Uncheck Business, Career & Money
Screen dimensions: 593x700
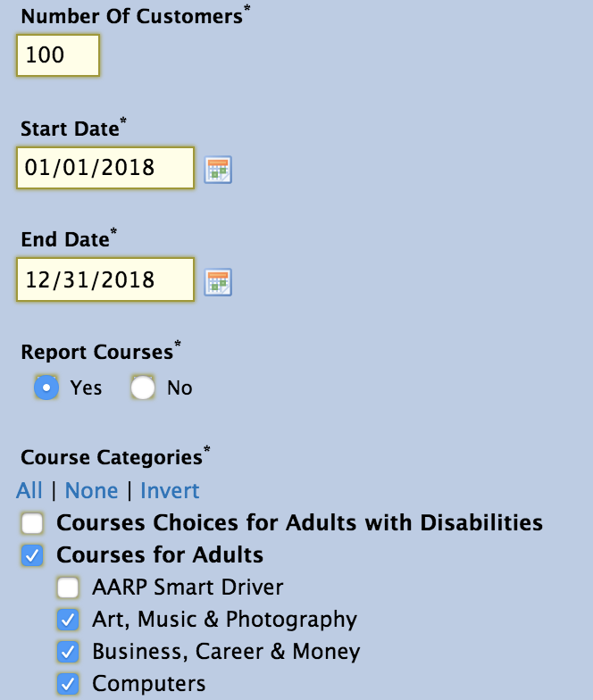click(68, 652)
